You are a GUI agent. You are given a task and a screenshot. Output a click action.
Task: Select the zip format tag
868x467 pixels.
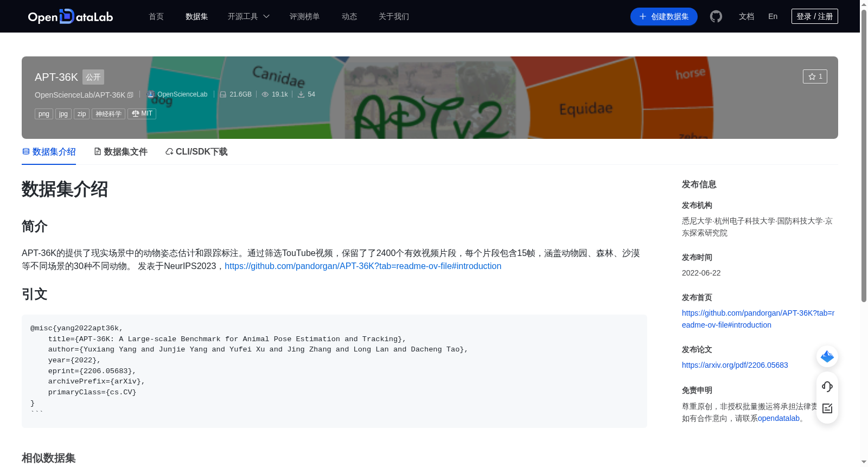81,114
